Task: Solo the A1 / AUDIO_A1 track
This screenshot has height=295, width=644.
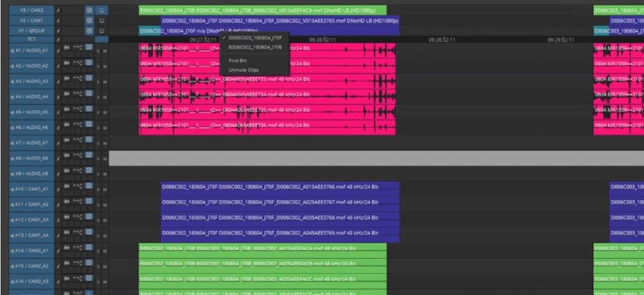Action: click(97, 49)
